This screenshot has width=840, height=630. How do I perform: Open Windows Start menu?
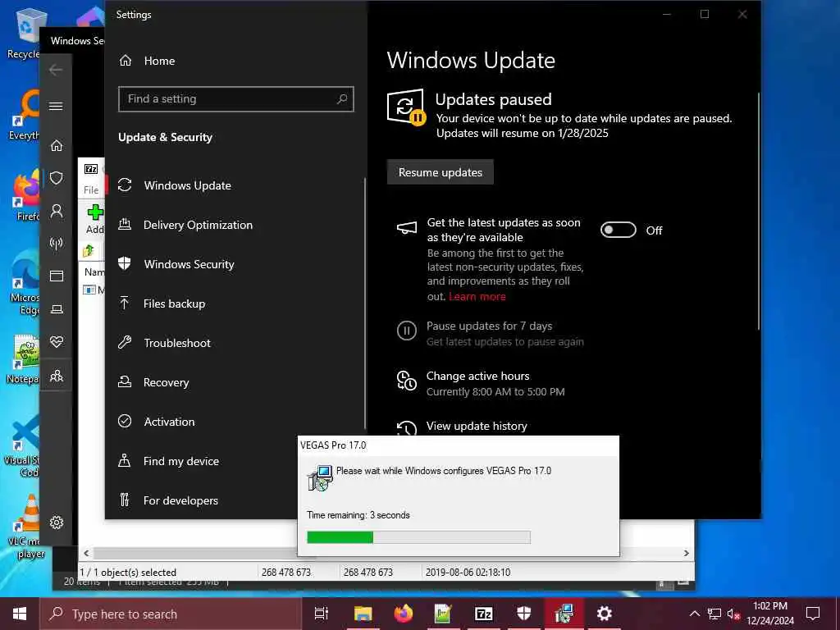[20, 614]
